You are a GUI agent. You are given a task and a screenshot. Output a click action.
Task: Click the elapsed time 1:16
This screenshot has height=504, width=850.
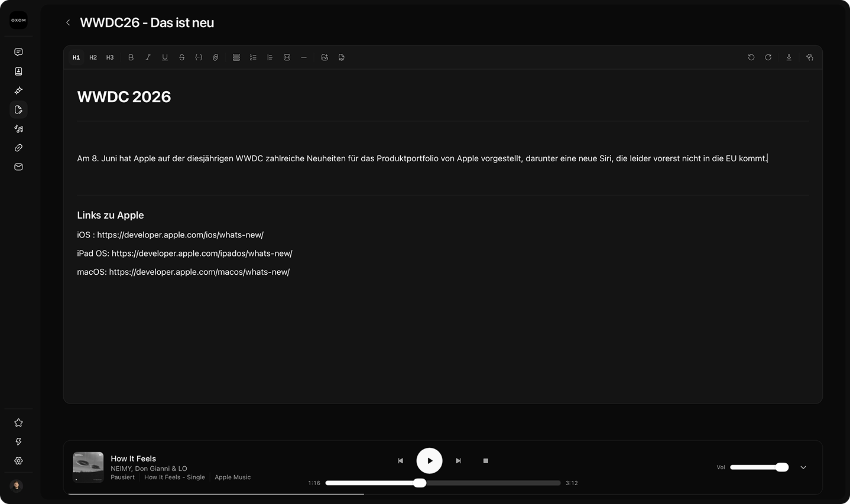pyautogui.click(x=314, y=483)
